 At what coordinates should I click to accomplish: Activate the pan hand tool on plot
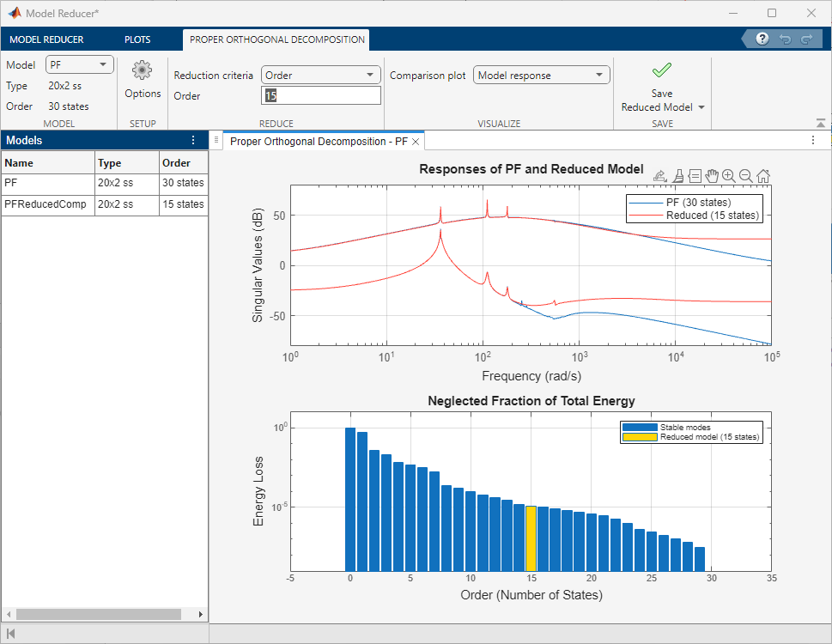point(712,176)
